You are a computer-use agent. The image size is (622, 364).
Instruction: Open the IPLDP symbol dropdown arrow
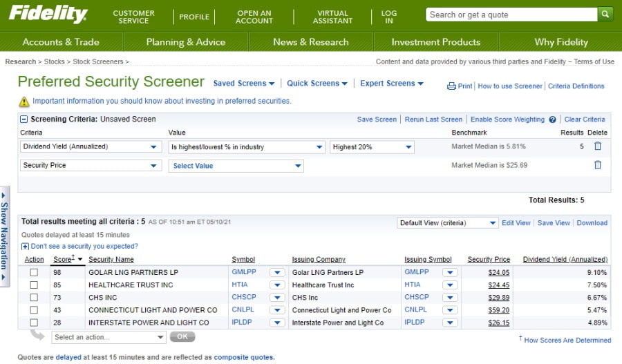tap(277, 323)
